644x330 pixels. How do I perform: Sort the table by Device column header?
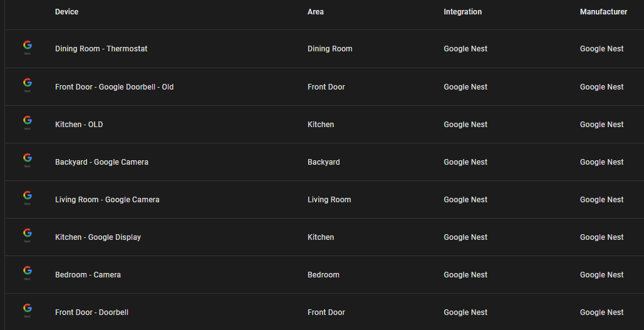pyautogui.click(x=66, y=12)
